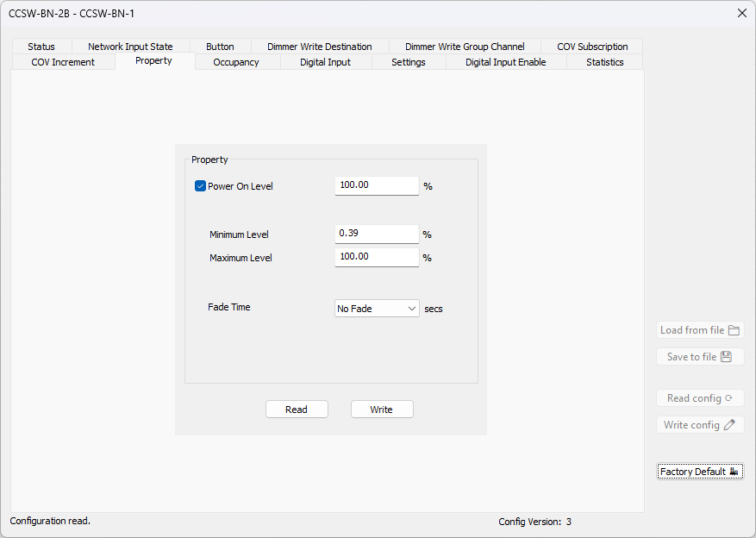Click the Minimum Level input field
The width and height of the screenshot is (756, 538).
(x=377, y=234)
